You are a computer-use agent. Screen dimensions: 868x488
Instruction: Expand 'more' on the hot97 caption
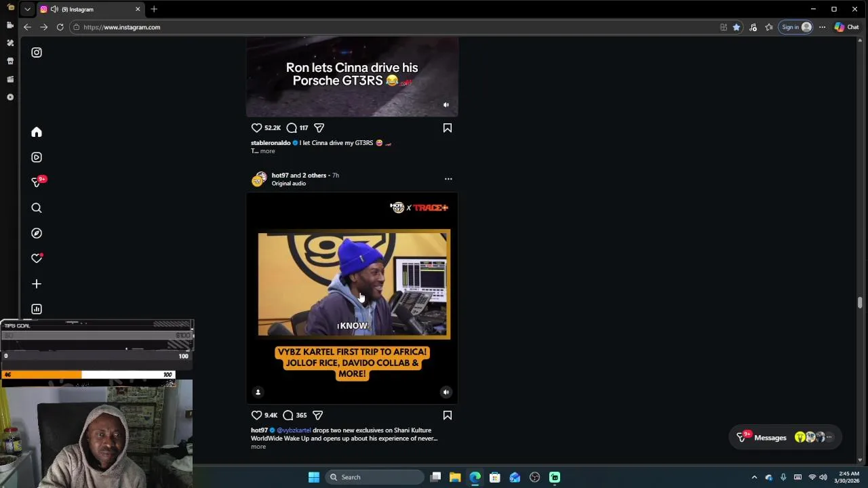point(258,447)
